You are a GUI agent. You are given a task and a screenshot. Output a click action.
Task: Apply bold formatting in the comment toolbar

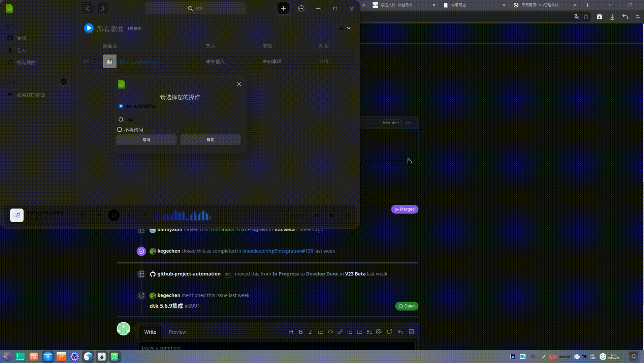point(301,332)
